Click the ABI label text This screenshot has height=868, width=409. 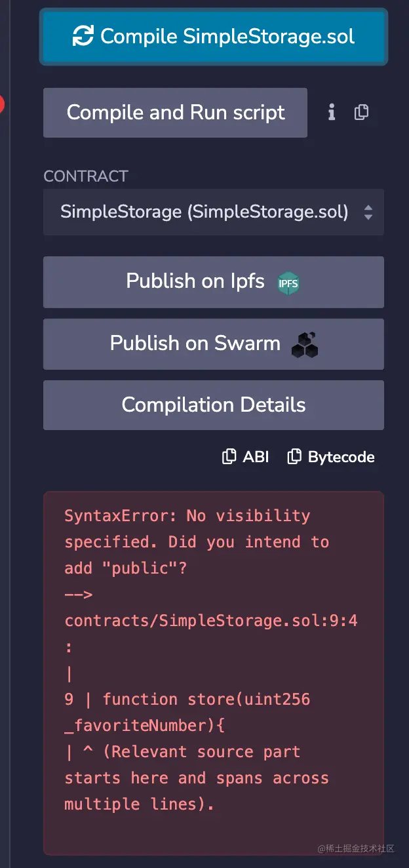pos(256,457)
